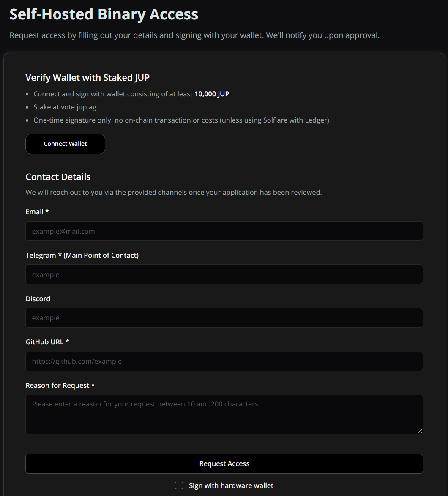Click the 'Sign with hardware wallet' label text
This screenshot has height=496, width=448.
[231, 486]
